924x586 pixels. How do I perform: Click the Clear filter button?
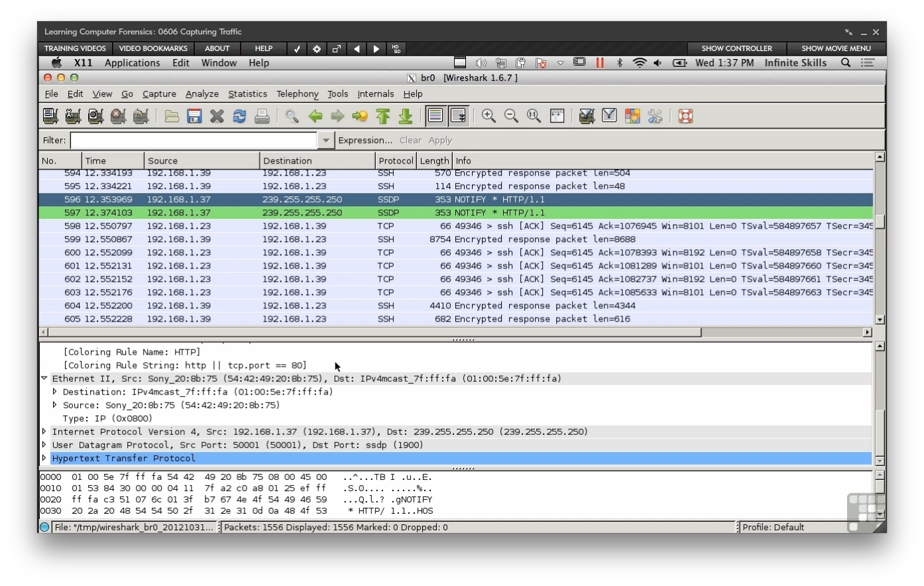pyautogui.click(x=410, y=141)
